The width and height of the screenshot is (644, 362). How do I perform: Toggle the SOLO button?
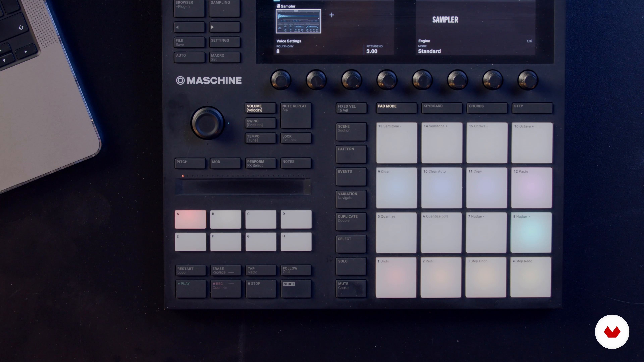(351, 266)
